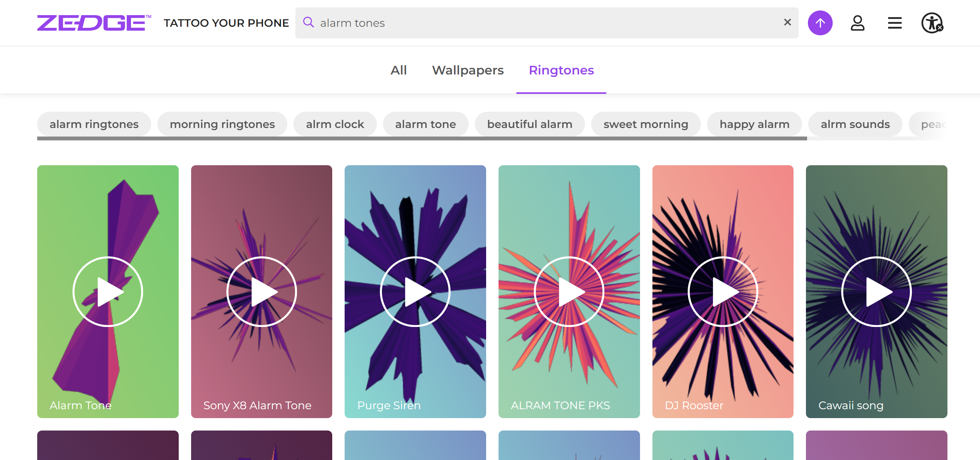Open the accessibility options icon
The height and width of the screenshot is (460, 980).
pos(932,23)
